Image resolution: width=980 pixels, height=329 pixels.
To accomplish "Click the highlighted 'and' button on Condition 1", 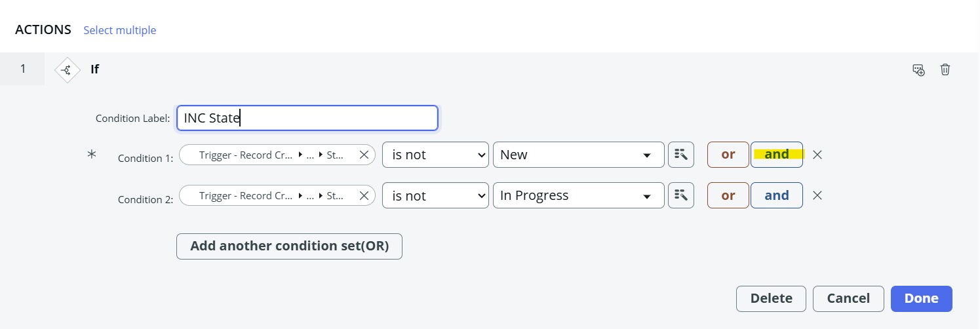I will pyautogui.click(x=777, y=155).
